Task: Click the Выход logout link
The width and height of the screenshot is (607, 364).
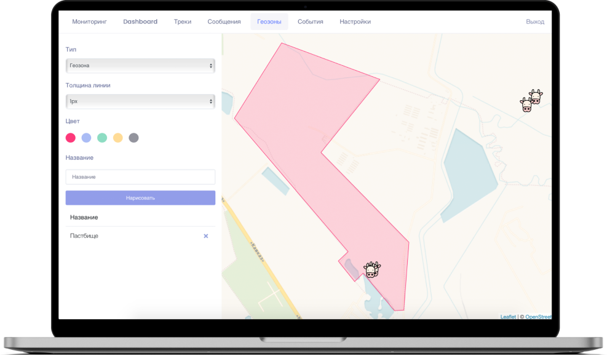Action: (535, 22)
